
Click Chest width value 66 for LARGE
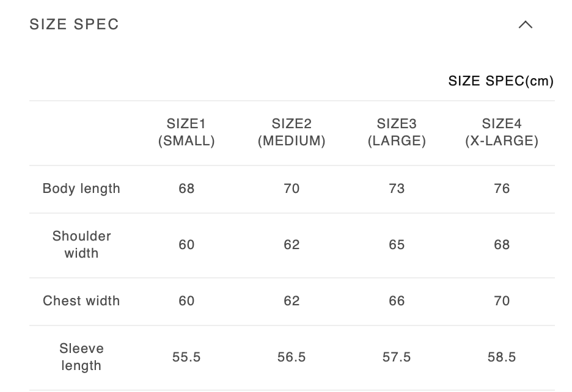tap(397, 301)
